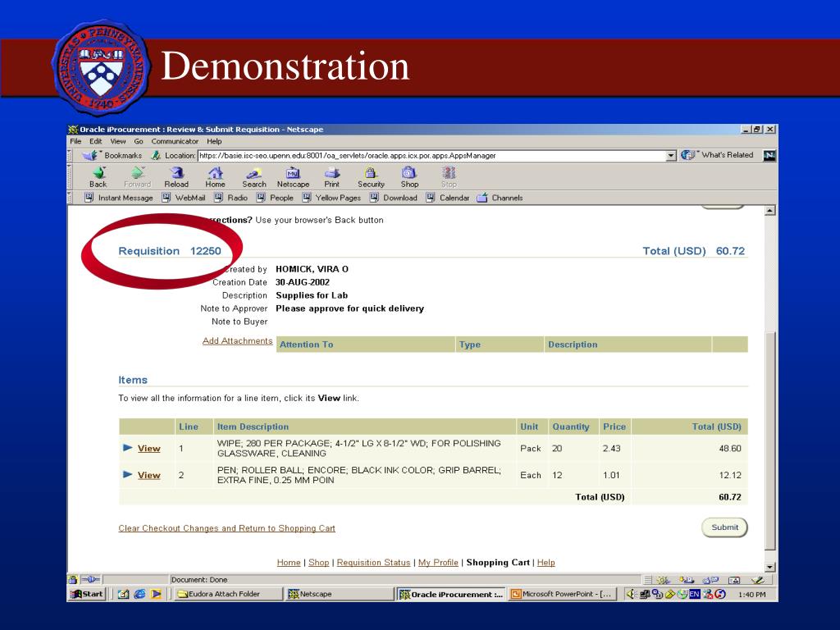This screenshot has height=630, width=840.
Task: Click the blue arrow beside line 2
Action: click(x=127, y=474)
